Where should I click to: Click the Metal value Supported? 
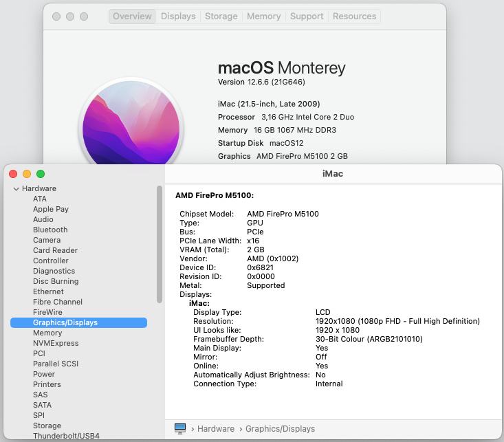tap(266, 285)
